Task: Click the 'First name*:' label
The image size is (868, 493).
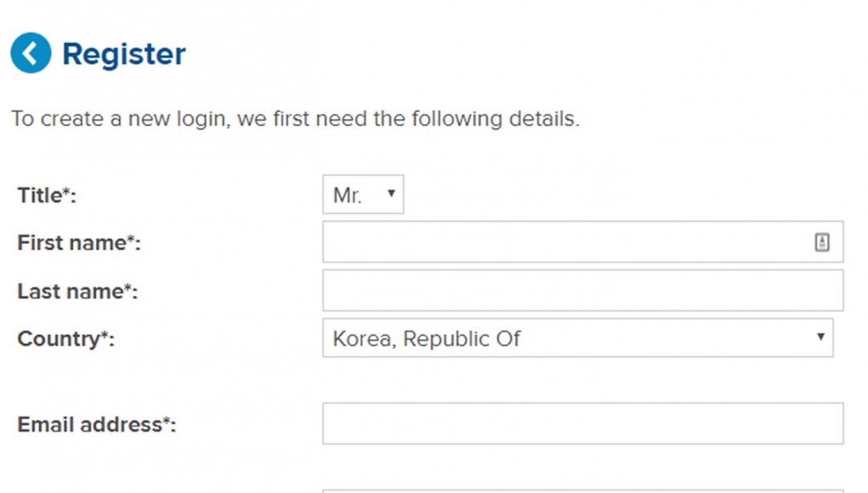Action: [79, 243]
